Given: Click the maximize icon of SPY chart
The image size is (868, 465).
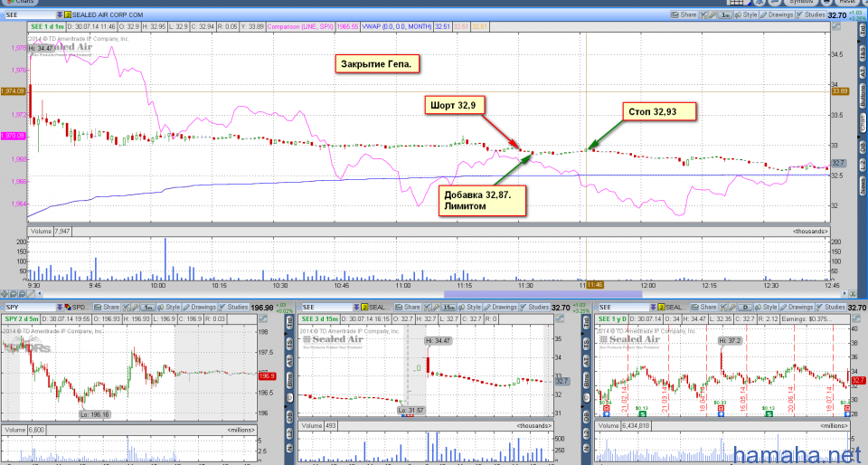Looking at the screenshot, I should (262, 318).
